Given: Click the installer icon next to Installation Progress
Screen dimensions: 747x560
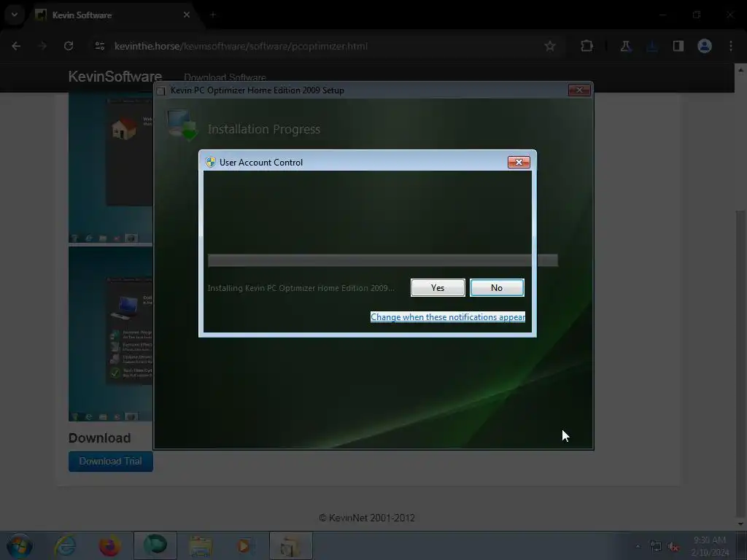Looking at the screenshot, I should (182, 125).
